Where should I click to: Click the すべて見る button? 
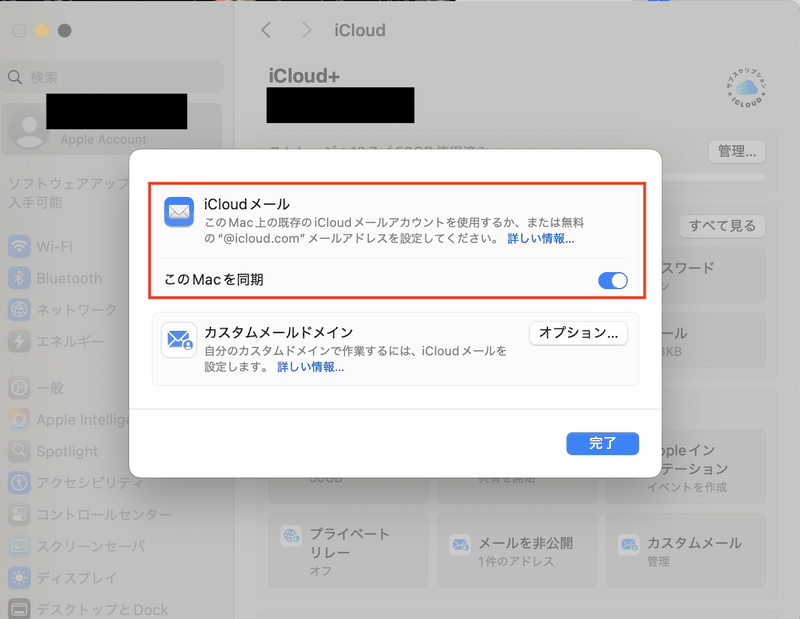point(722,226)
